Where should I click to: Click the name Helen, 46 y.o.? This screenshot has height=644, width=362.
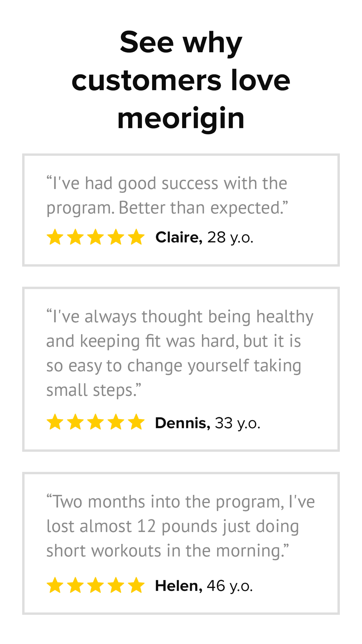point(204,586)
